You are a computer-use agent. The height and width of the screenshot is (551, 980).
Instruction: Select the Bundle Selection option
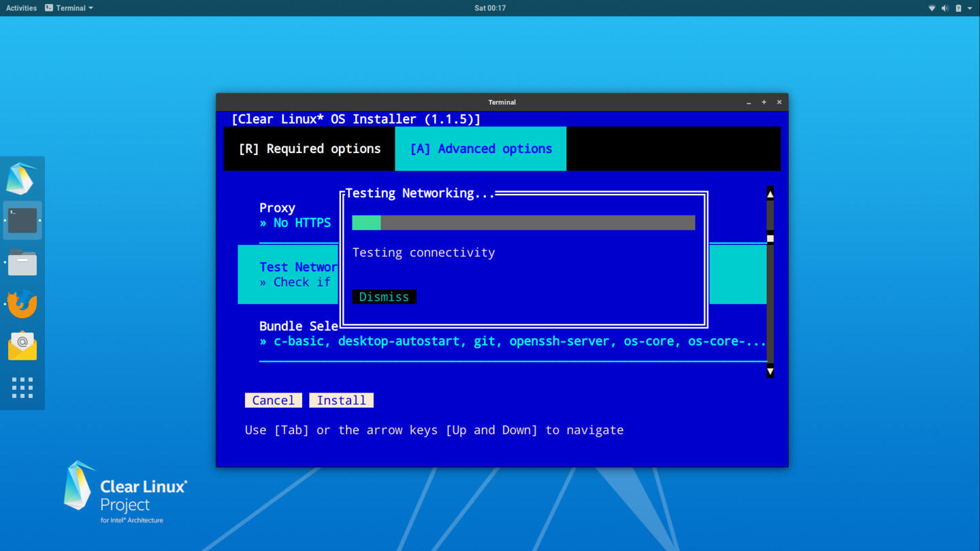298,326
